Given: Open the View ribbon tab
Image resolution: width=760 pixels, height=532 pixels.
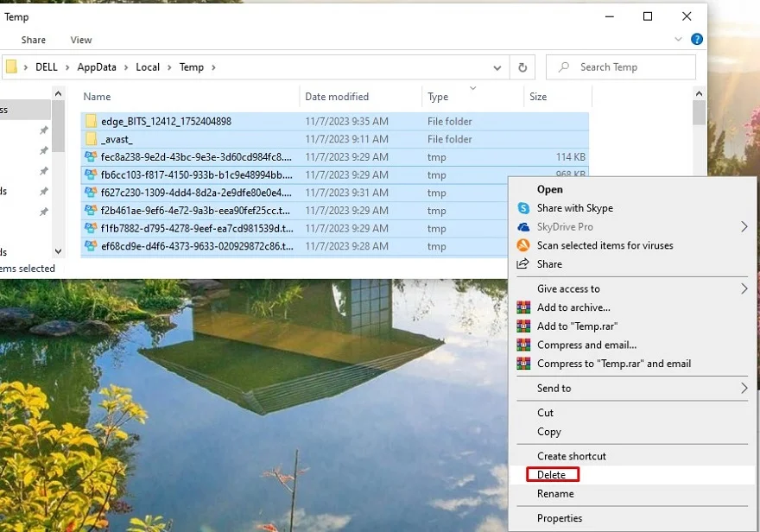Looking at the screenshot, I should click(81, 40).
